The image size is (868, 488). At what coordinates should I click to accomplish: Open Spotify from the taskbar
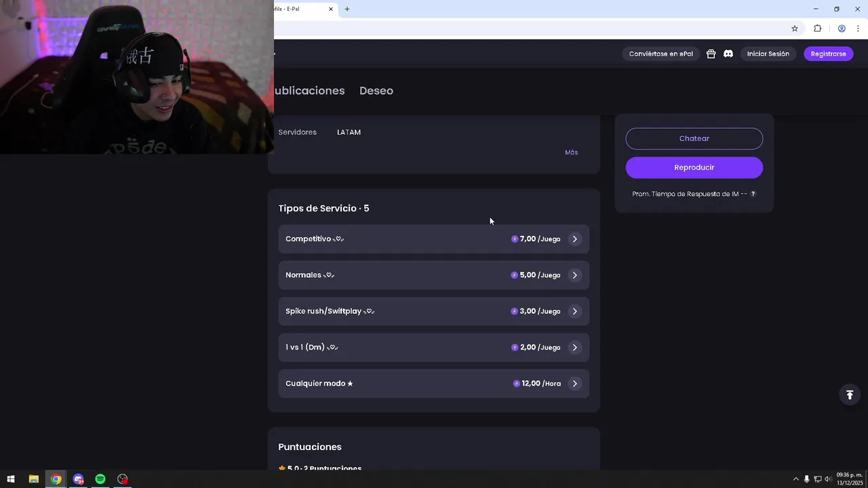click(100, 479)
